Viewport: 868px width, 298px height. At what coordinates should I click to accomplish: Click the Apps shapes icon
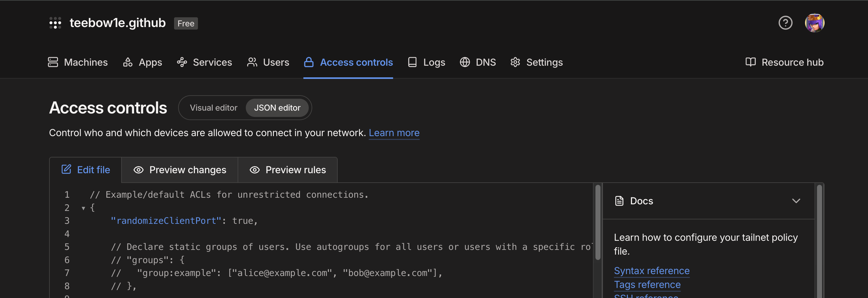coord(128,62)
